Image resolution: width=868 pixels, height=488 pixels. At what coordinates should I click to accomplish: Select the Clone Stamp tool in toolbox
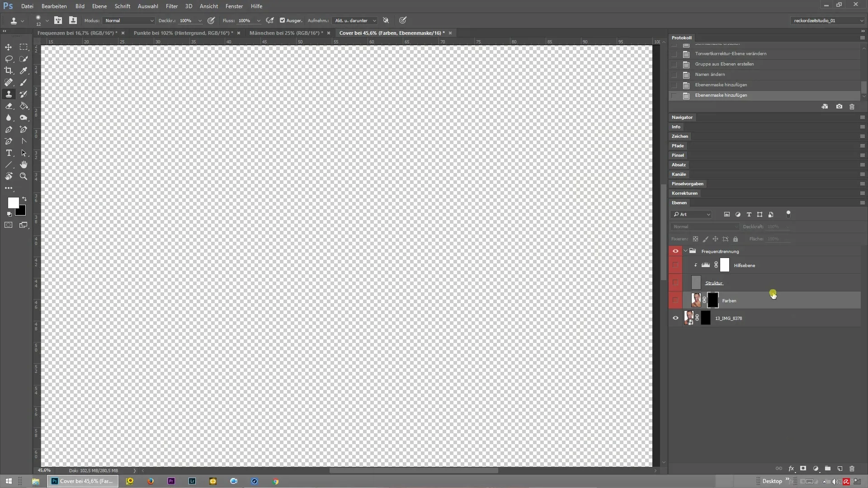(x=9, y=94)
